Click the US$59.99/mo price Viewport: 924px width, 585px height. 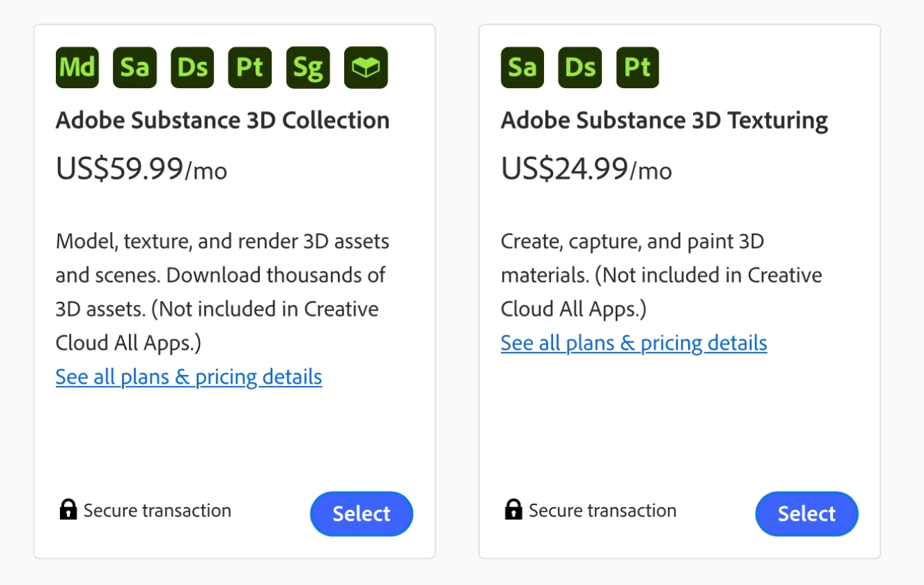tap(141, 170)
